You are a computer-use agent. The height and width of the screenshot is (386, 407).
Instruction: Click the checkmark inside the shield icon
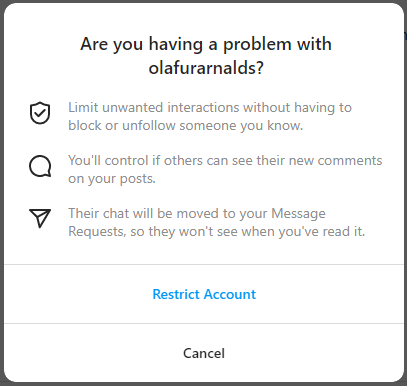[x=40, y=113]
